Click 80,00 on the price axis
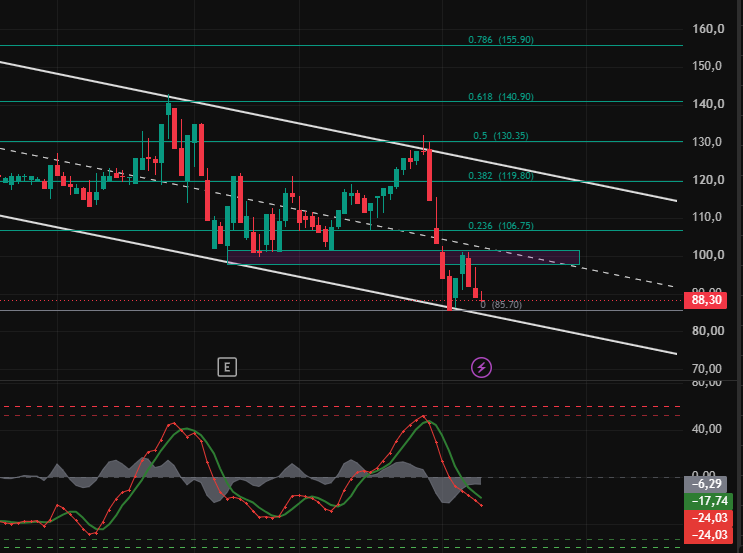Image resolution: width=743 pixels, height=553 pixels. 708,331
